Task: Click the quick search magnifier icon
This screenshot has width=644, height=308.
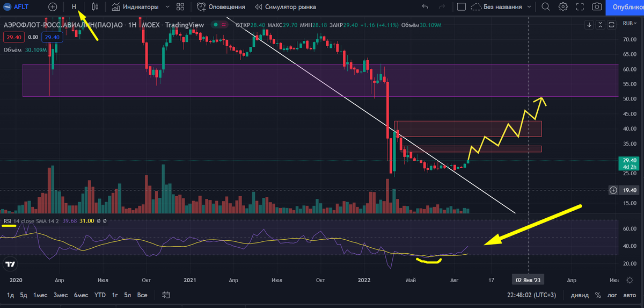Action: 546,7
